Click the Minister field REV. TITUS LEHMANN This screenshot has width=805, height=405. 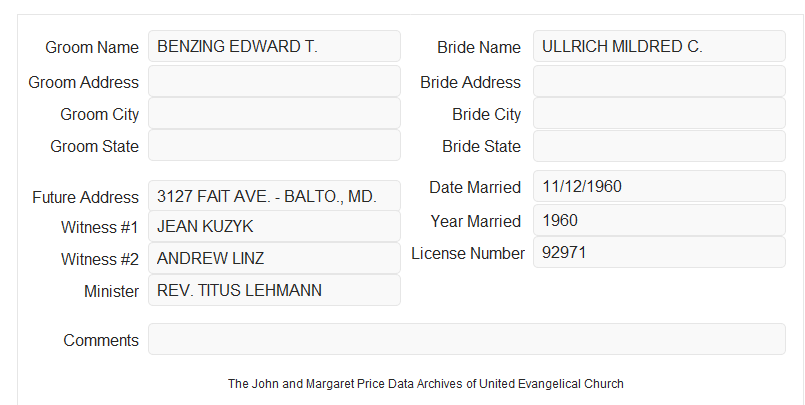[x=274, y=290]
